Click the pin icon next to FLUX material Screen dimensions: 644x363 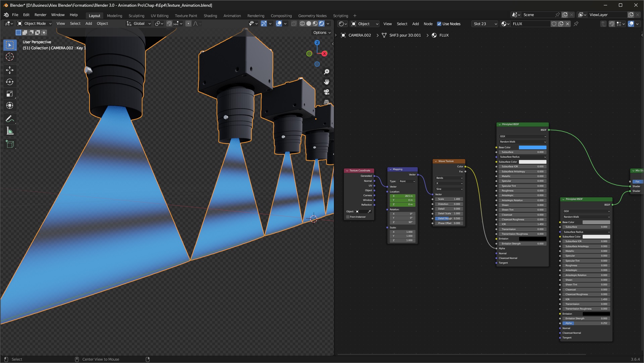(576, 24)
